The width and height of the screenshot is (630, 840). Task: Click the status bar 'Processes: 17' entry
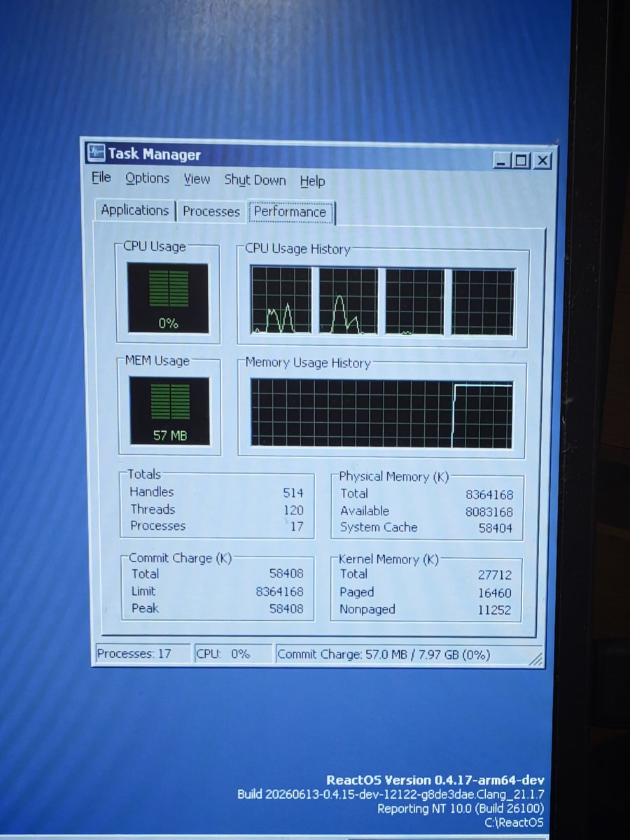[x=142, y=654]
